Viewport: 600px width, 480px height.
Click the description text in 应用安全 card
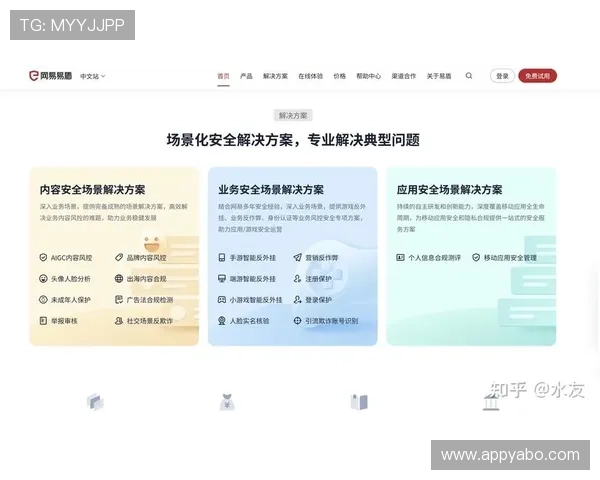pos(471,218)
